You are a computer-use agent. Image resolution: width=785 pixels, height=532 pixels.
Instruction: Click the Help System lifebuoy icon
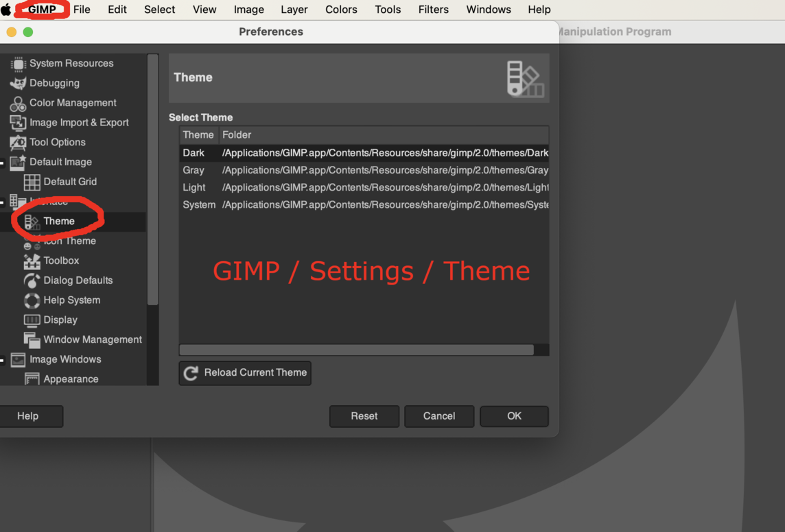(32, 300)
